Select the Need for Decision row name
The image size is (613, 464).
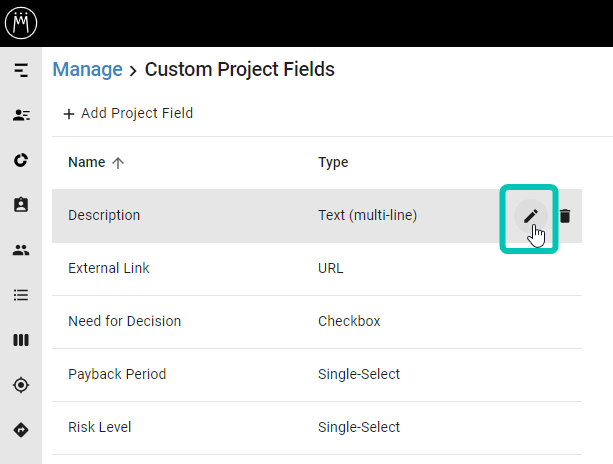pyautogui.click(x=125, y=321)
